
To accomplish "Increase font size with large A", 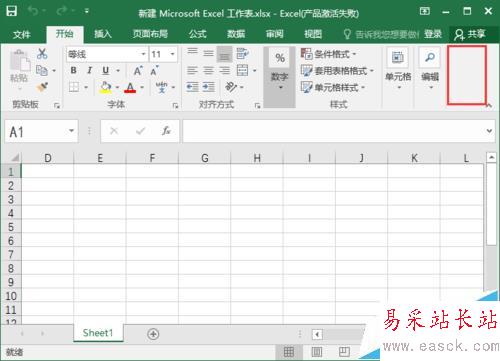I will tap(138, 71).
